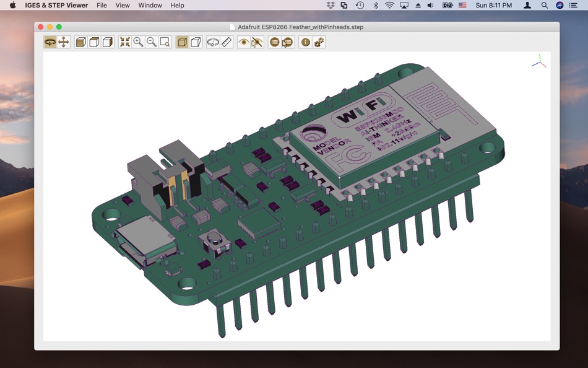This screenshot has width=588, height=368.
Task: Click the Zoom Out magnifier
Action: pyautogui.click(x=152, y=42)
